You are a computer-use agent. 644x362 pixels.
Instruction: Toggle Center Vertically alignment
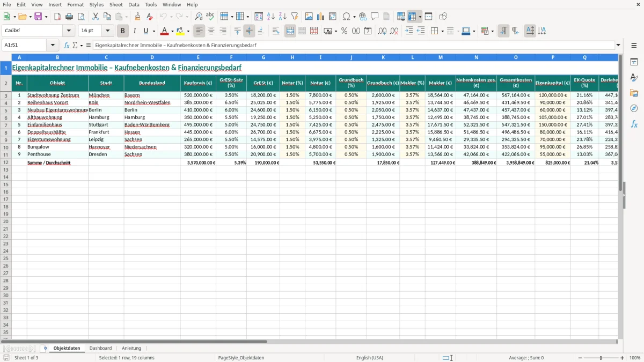(249, 31)
